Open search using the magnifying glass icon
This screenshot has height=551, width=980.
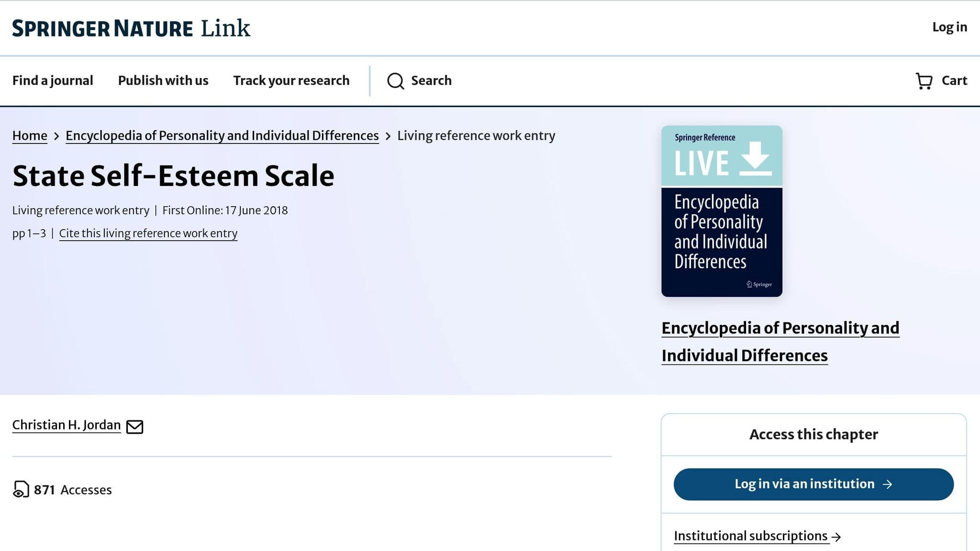tap(395, 81)
